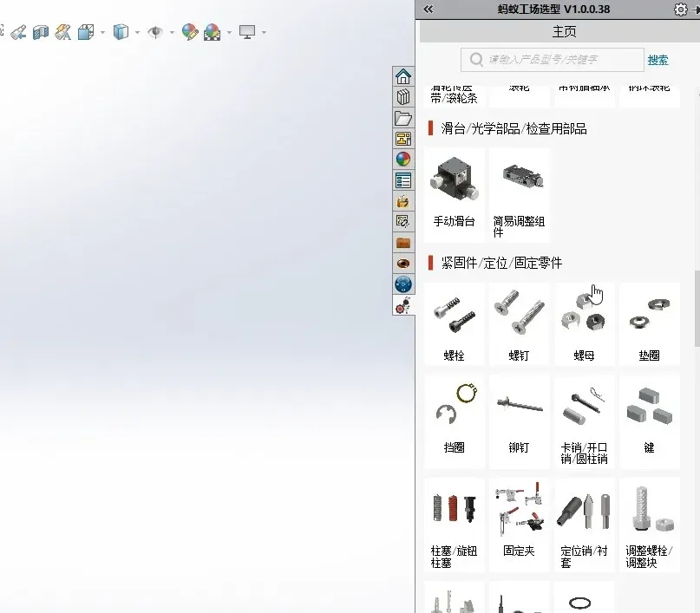Click the 蚂蚁工场选型 V1.0.0.38 title
Screen dimensions: 700x613
pyautogui.click(x=553, y=9)
